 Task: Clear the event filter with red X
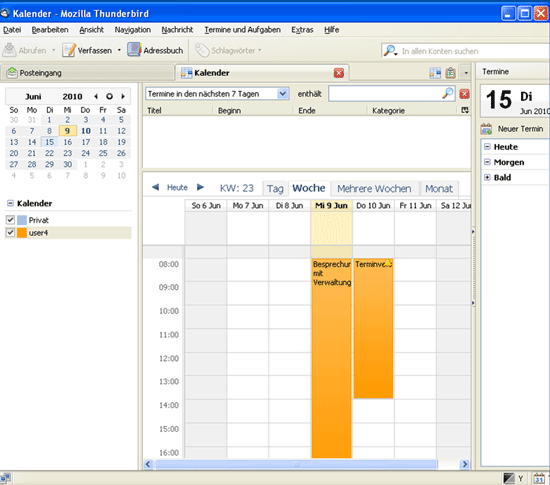(x=464, y=94)
